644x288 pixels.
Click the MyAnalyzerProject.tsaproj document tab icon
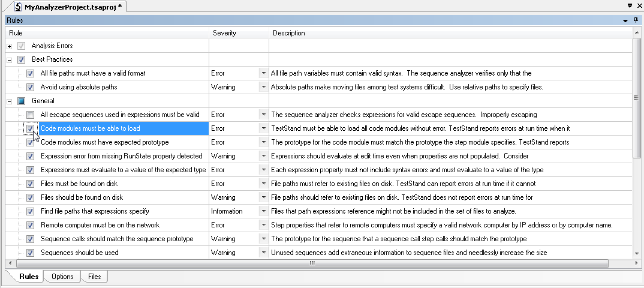tap(18, 6)
